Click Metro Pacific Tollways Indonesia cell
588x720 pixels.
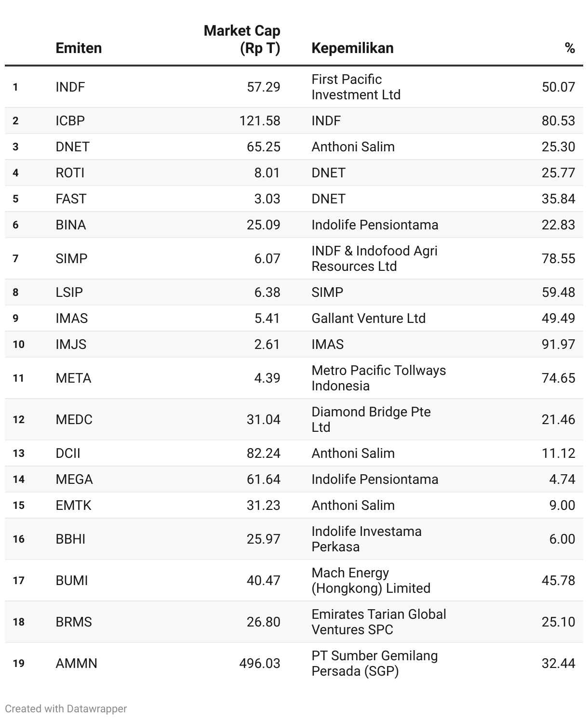(x=378, y=378)
